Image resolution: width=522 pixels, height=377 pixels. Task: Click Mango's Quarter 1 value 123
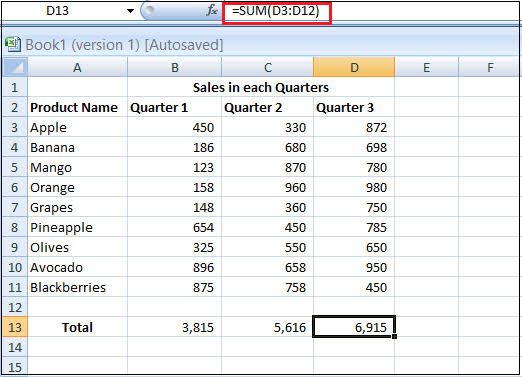[174, 167]
